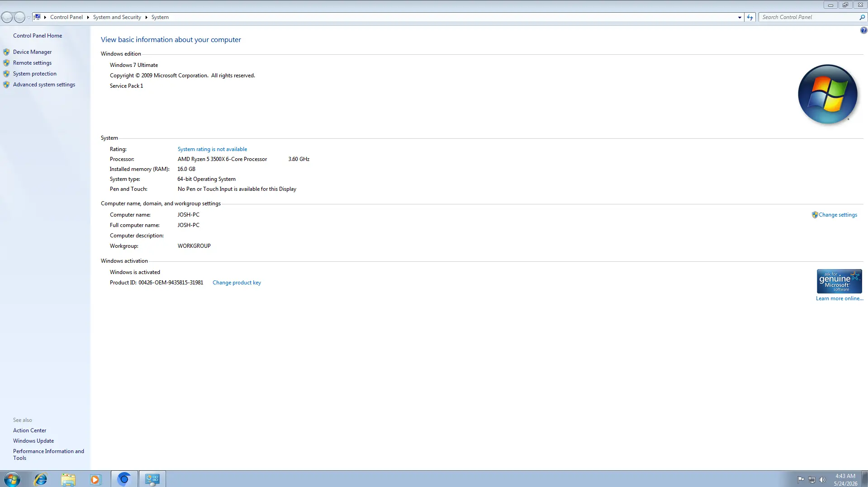
Task: Focus the Search Control Panel box
Action: [x=809, y=17]
